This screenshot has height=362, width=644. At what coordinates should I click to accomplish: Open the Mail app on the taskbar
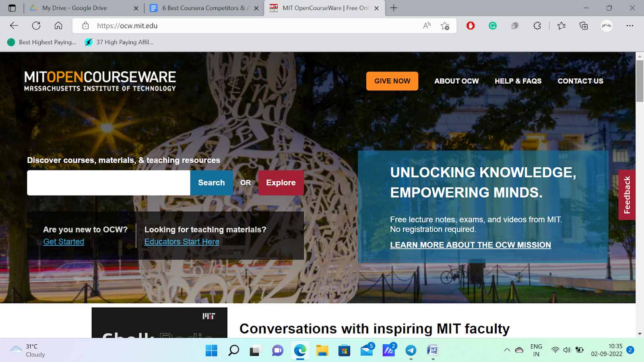pos(367,350)
